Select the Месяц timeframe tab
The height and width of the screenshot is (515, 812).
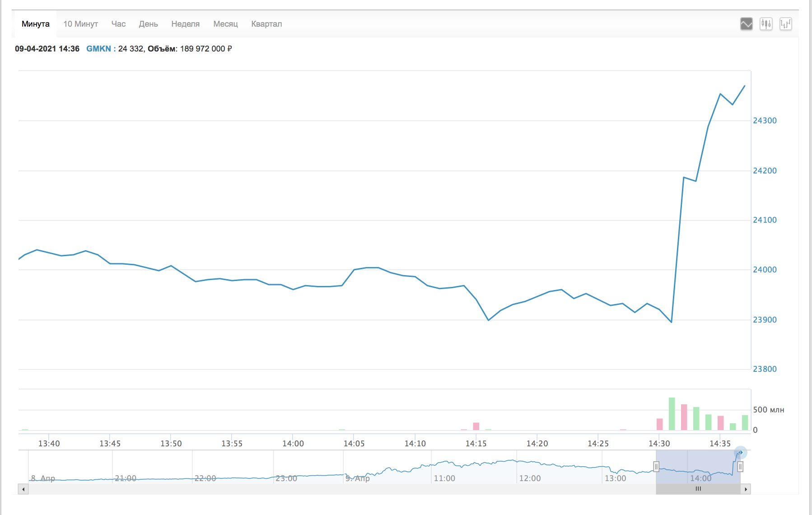[225, 24]
